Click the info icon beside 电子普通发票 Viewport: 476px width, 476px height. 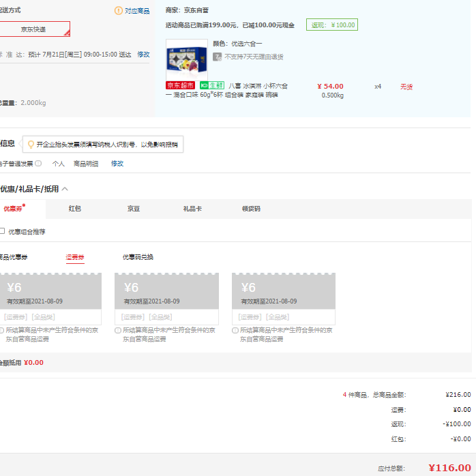[x=38, y=163]
